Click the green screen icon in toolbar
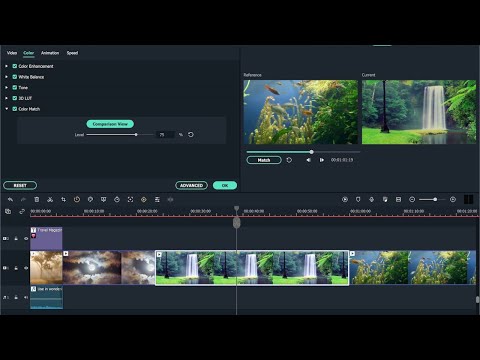 [104, 199]
